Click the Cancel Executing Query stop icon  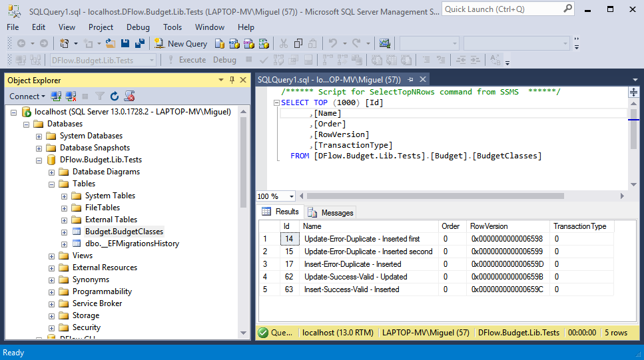tap(249, 60)
